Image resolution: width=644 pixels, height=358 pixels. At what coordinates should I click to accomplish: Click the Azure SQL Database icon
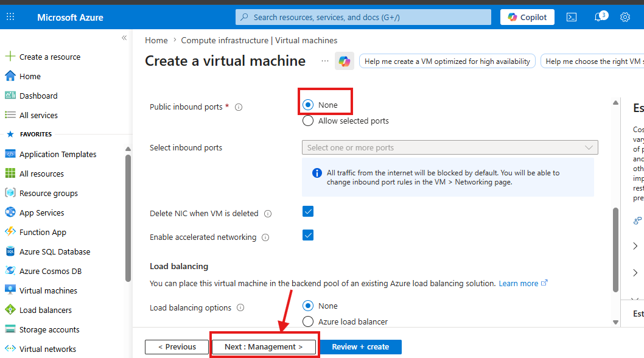10,251
